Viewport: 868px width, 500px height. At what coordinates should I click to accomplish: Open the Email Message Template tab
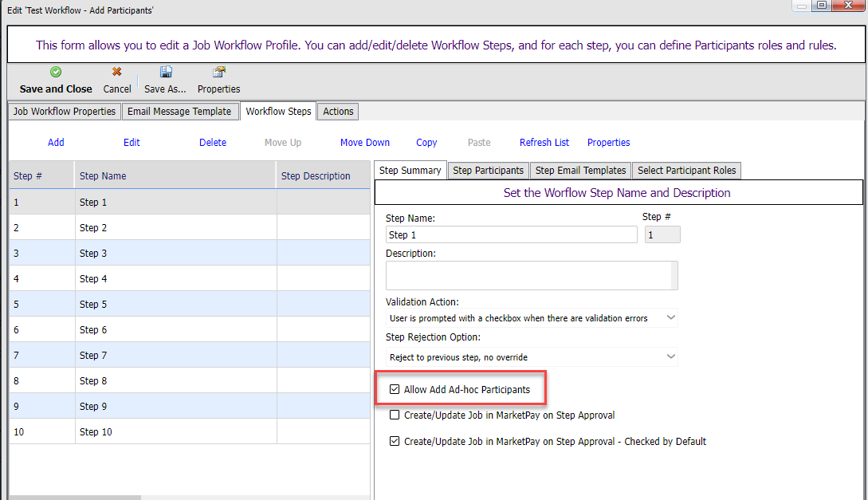tap(179, 112)
